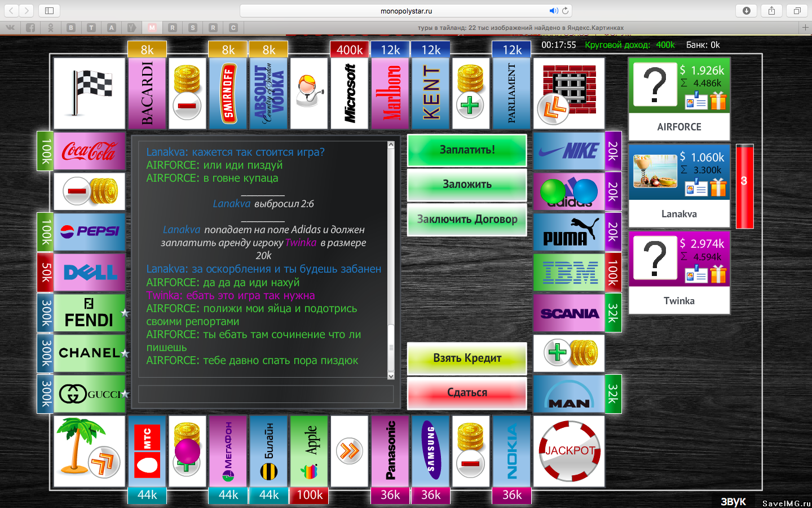Select the Мегафон board tile
This screenshot has width=812, height=508.
coord(228,452)
